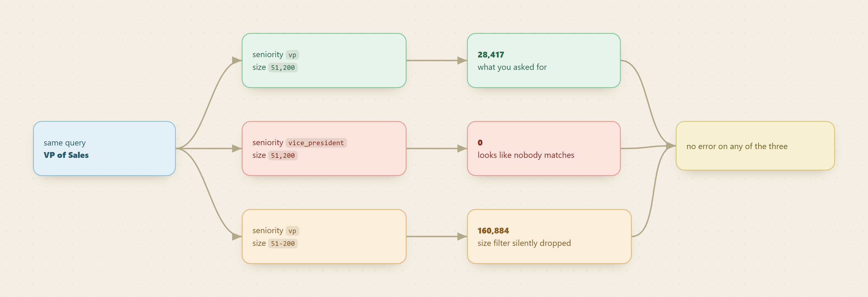
Task: Click the 'vp' tag in the orange node
Action: (x=292, y=231)
